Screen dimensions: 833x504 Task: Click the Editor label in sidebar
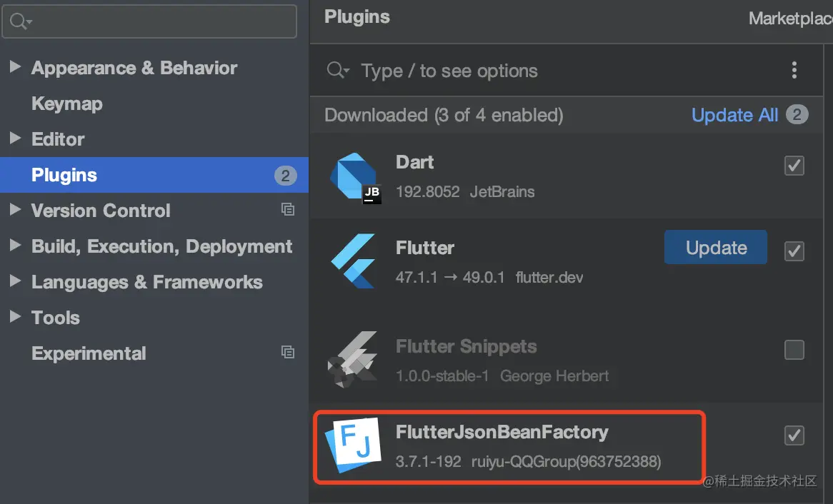(x=58, y=139)
